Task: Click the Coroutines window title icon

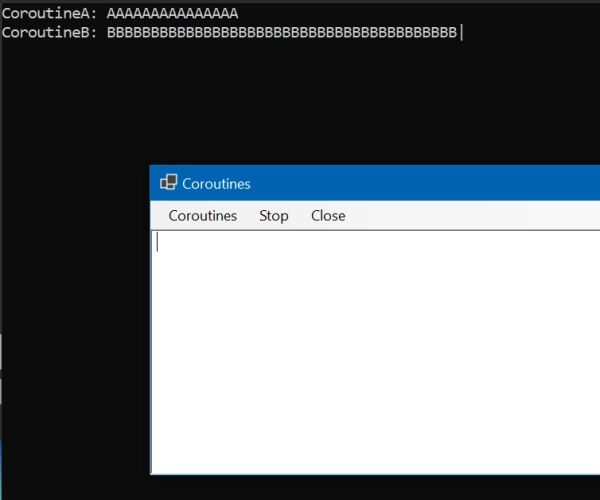Action: [x=168, y=182]
